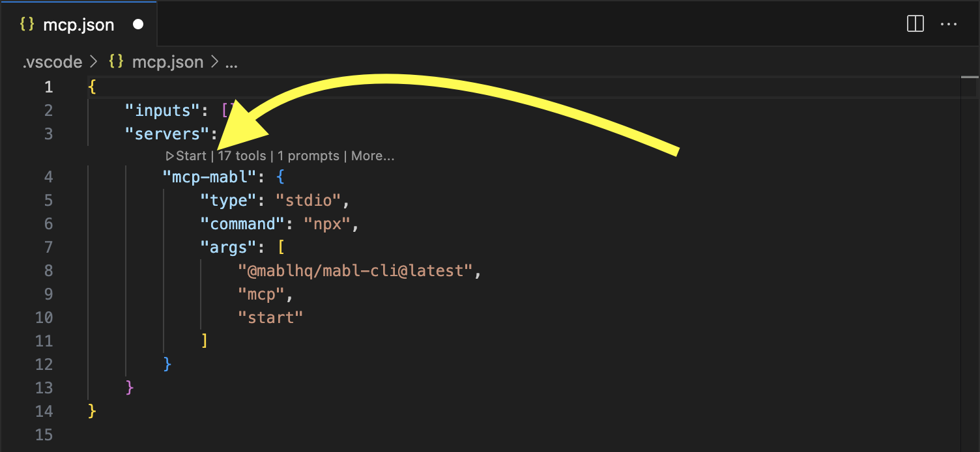
Task: Click the JSON braces icon on the mcp.json tab
Action: click(x=26, y=23)
